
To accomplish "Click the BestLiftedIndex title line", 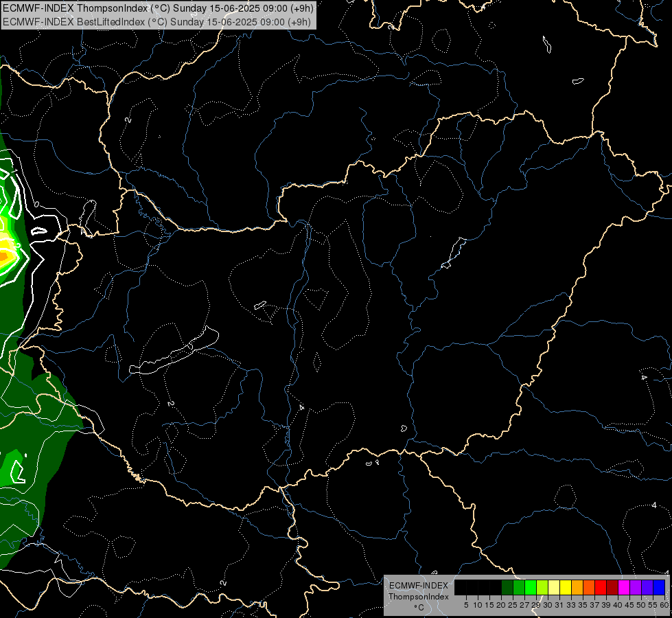I will pyautogui.click(x=157, y=22).
